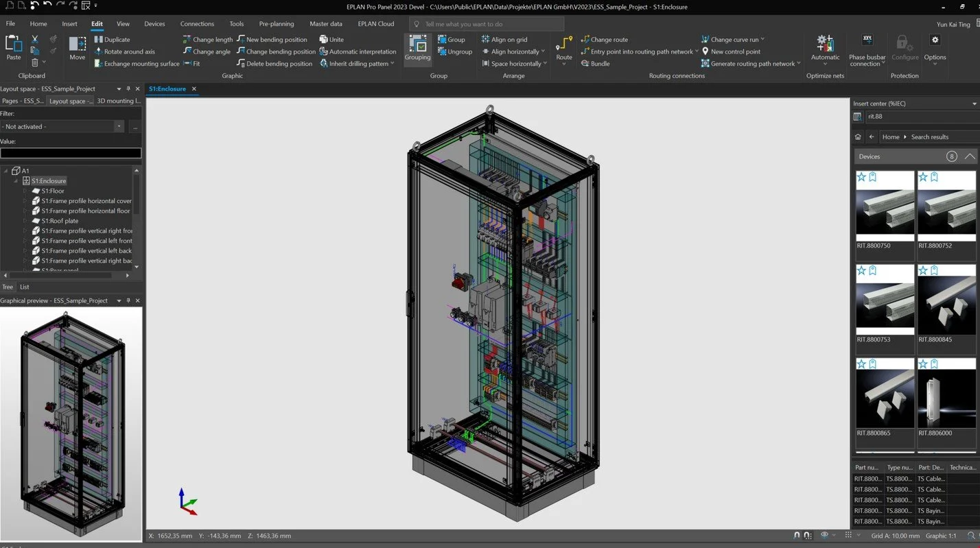Click the Undo icon in title bar

coord(47,5)
